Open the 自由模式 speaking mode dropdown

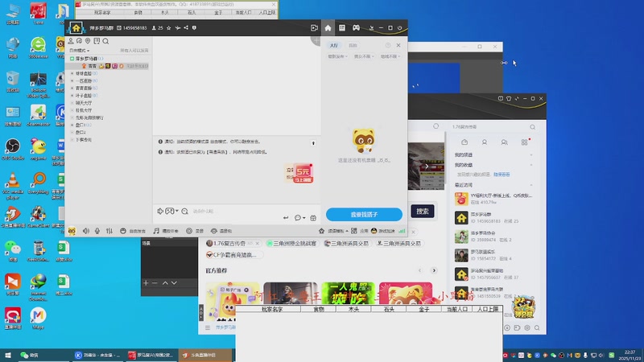point(79,50)
